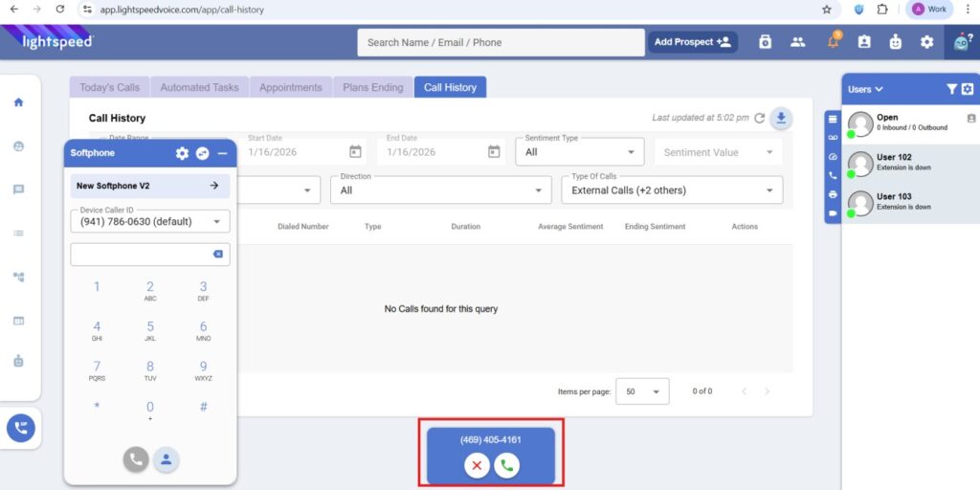Open the Appointments tab
Image resolution: width=980 pixels, height=490 pixels.
click(x=290, y=87)
